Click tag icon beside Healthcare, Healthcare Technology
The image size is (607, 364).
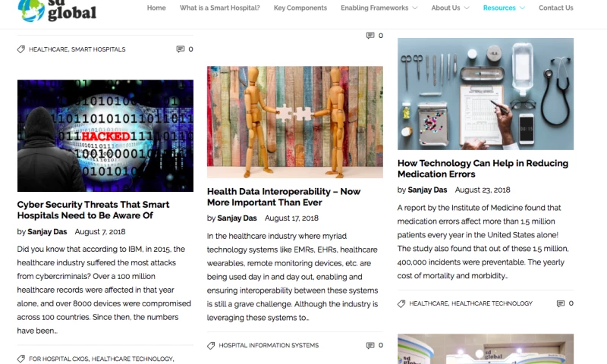401,303
